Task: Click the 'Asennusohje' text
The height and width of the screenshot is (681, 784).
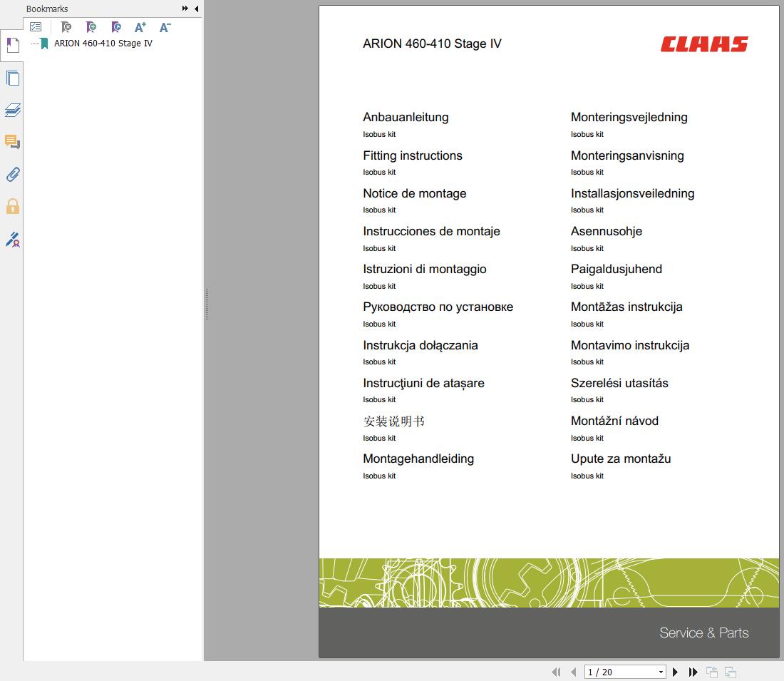Action: click(x=607, y=231)
